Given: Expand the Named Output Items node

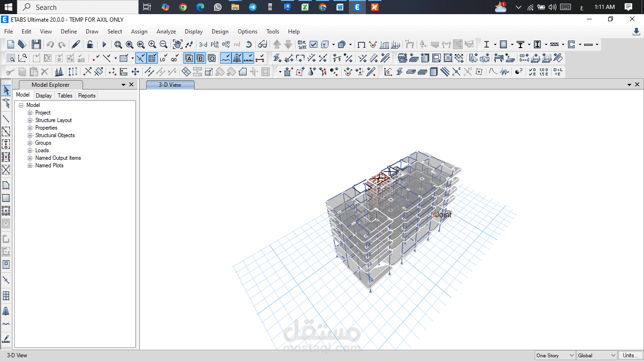Looking at the screenshot, I should [x=30, y=158].
